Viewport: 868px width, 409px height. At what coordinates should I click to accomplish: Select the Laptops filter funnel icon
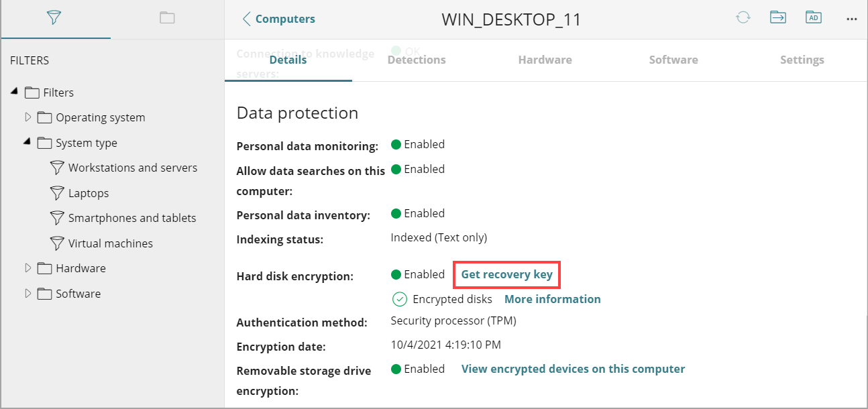(x=57, y=192)
